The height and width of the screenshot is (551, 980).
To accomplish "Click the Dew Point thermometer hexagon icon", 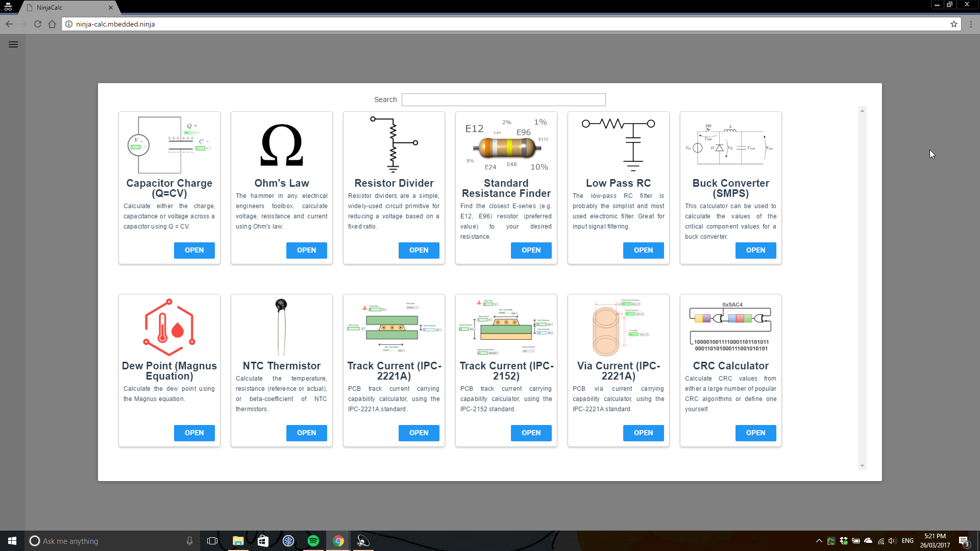I will pyautogui.click(x=169, y=327).
